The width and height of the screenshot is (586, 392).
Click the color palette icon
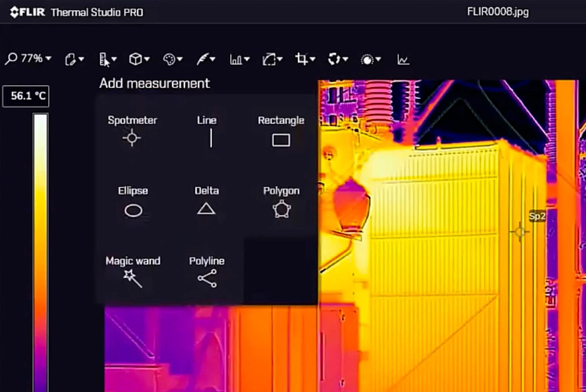[x=169, y=59]
